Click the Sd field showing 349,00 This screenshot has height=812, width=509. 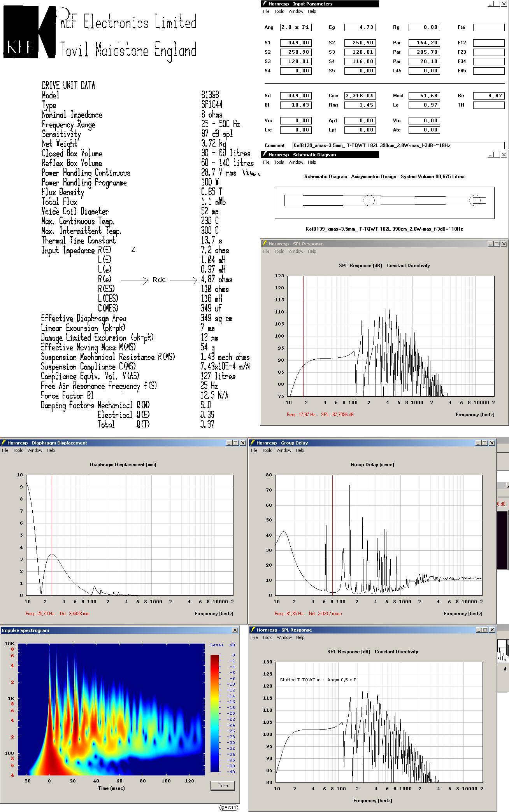point(296,96)
